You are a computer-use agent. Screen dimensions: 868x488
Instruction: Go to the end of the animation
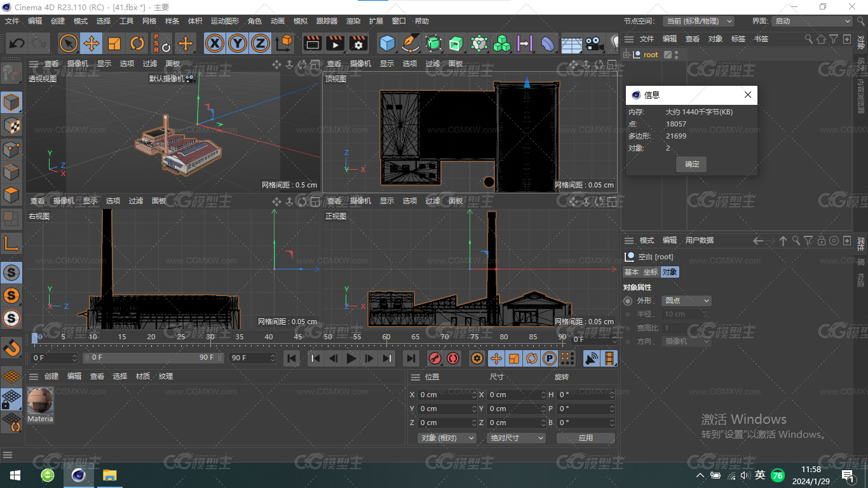click(411, 358)
